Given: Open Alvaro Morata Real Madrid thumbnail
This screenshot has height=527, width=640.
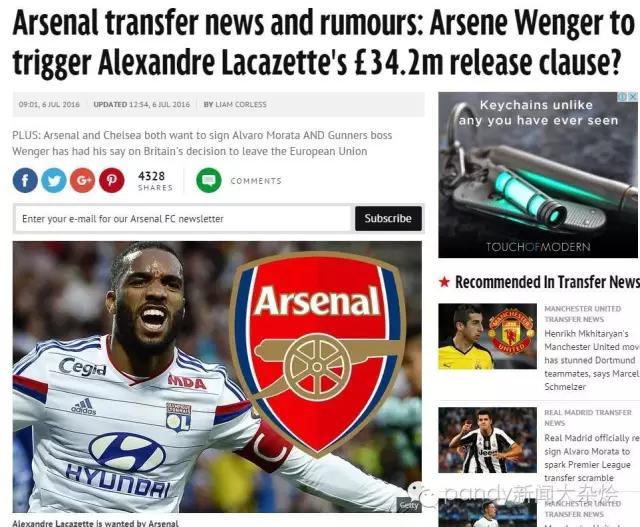Looking at the screenshot, I should pyautogui.click(x=487, y=440).
